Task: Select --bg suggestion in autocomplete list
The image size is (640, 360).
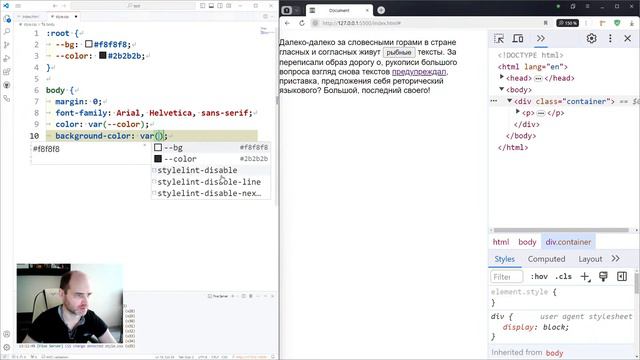Action: pos(211,147)
